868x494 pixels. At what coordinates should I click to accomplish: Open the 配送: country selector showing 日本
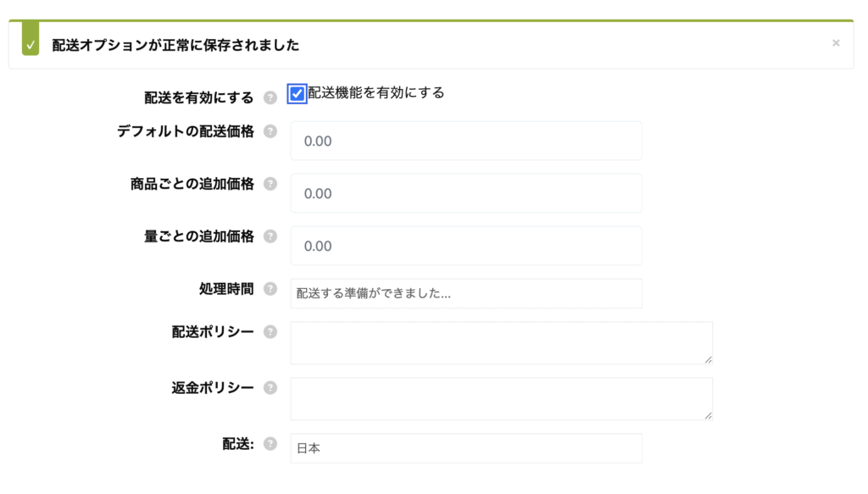tap(466, 449)
